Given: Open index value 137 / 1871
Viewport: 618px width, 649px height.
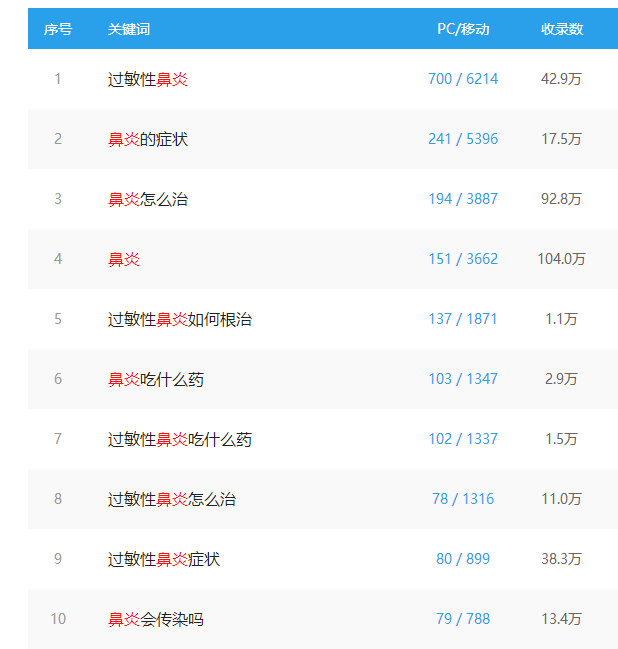Looking at the screenshot, I should (x=463, y=319).
